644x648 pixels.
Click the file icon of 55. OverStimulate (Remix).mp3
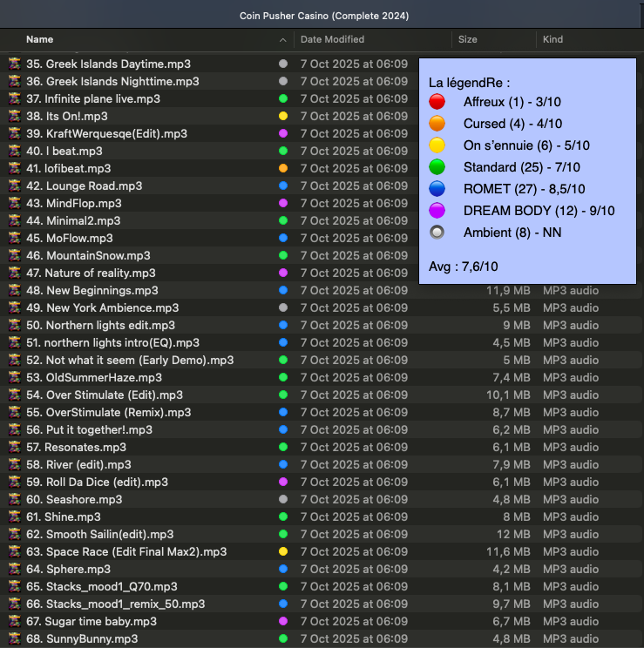coord(15,413)
